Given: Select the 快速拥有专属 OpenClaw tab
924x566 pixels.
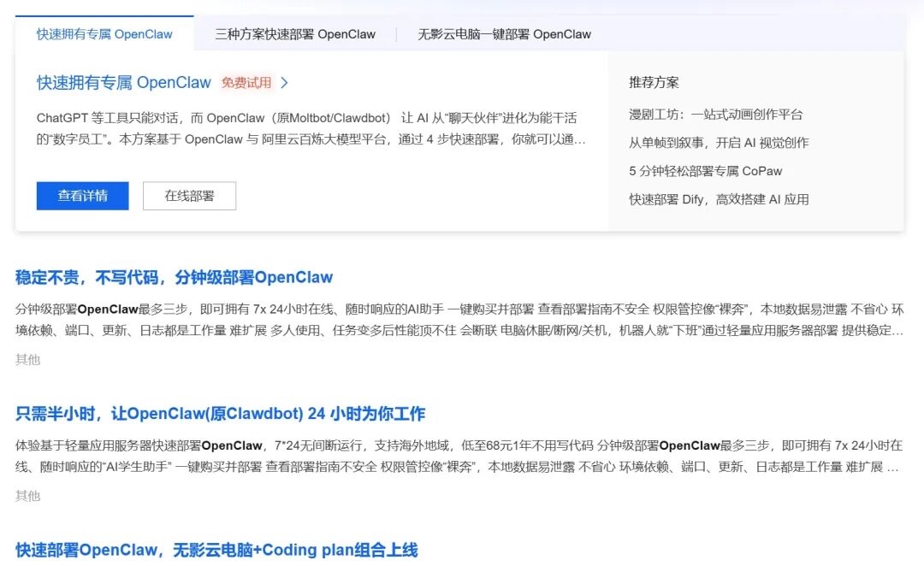Looking at the screenshot, I should [104, 34].
